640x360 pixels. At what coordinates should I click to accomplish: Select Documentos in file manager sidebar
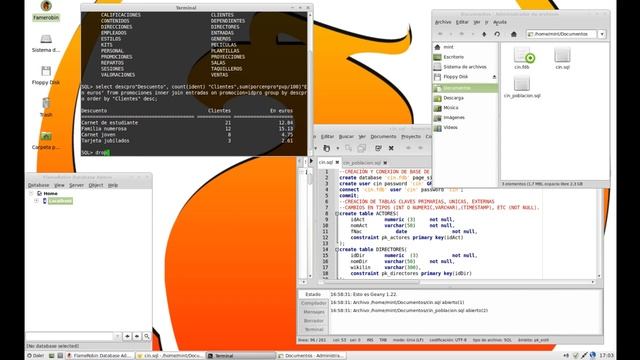[x=465, y=88]
